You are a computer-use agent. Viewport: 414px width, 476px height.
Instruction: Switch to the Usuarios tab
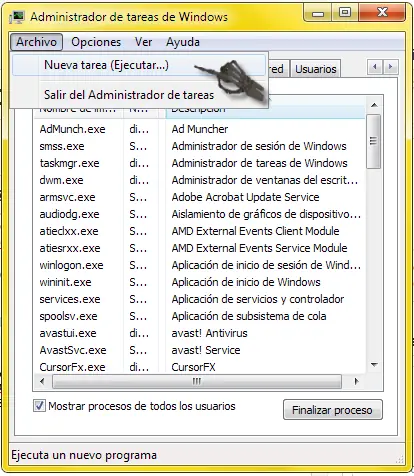coord(316,69)
